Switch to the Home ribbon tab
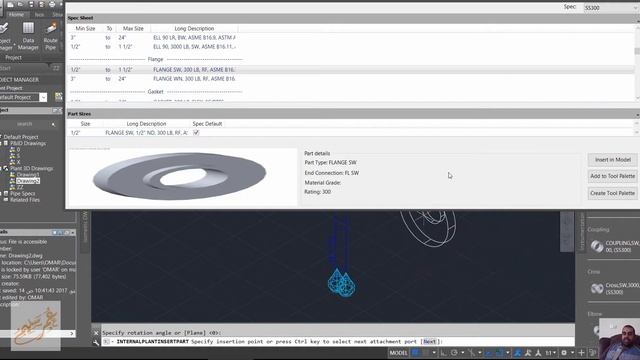The image size is (640, 360). click(x=16, y=14)
